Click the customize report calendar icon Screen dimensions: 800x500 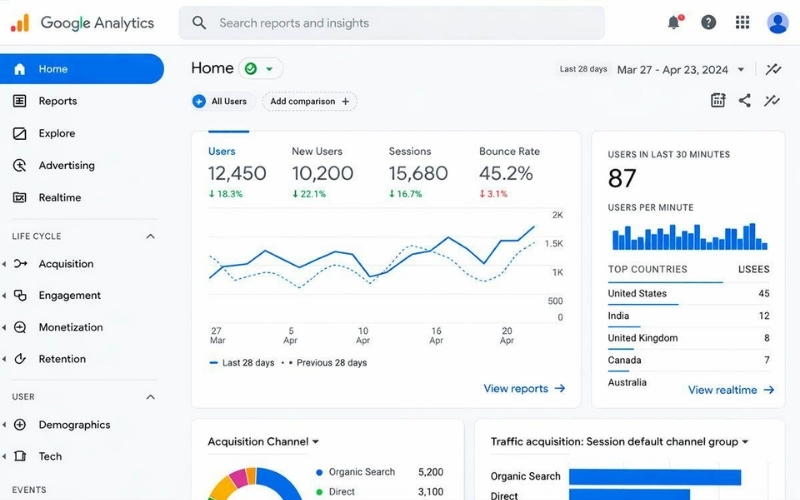[x=718, y=101]
